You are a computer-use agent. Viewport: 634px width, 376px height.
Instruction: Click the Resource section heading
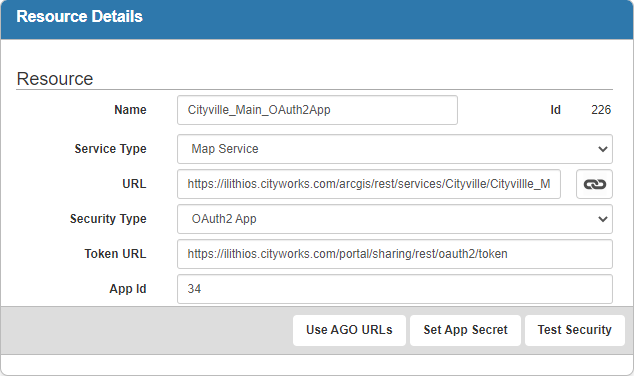click(55, 79)
